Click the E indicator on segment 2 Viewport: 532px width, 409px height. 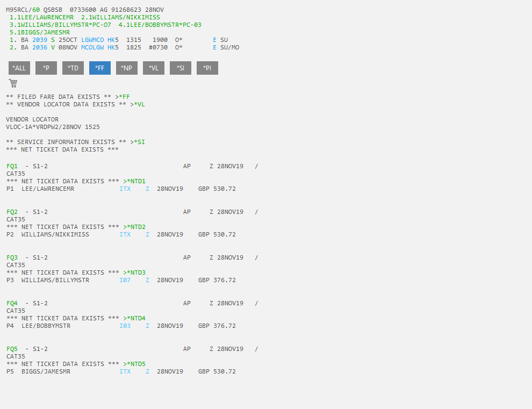[215, 47]
